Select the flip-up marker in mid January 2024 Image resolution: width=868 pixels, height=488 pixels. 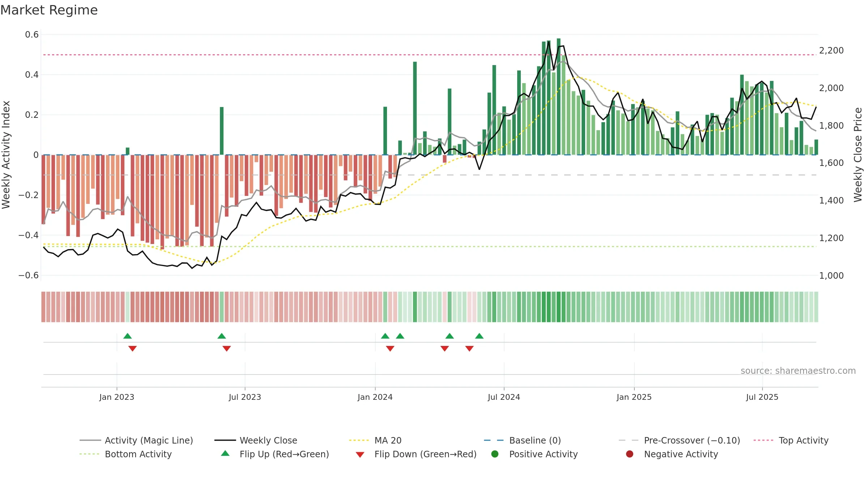tap(385, 336)
